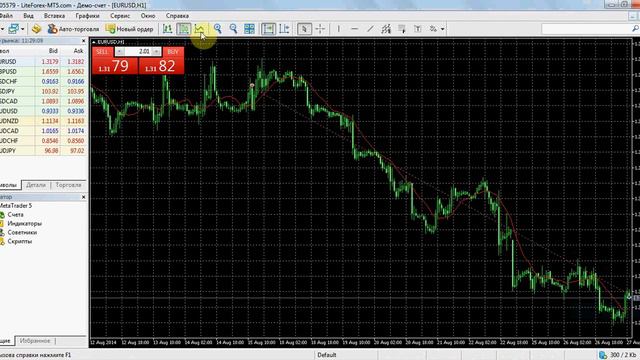The image size is (640, 360).
Task: Select the USDCHF row with bid 0.9163
Action: [43, 81]
